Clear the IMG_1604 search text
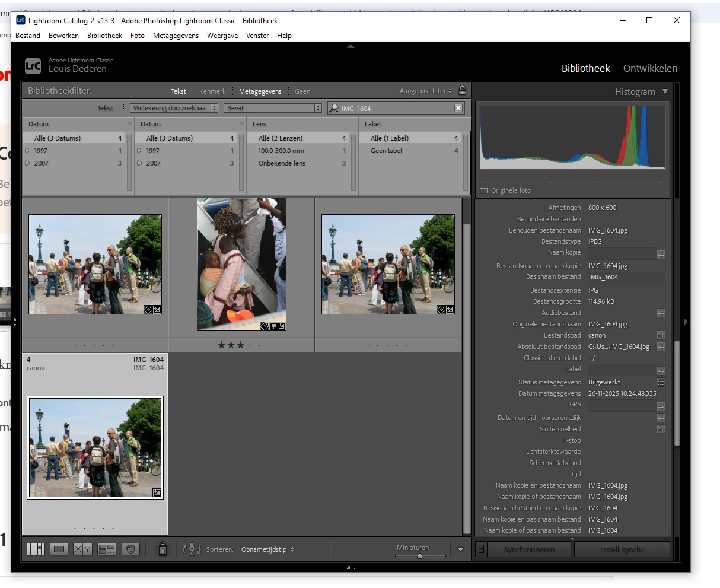 click(458, 108)
